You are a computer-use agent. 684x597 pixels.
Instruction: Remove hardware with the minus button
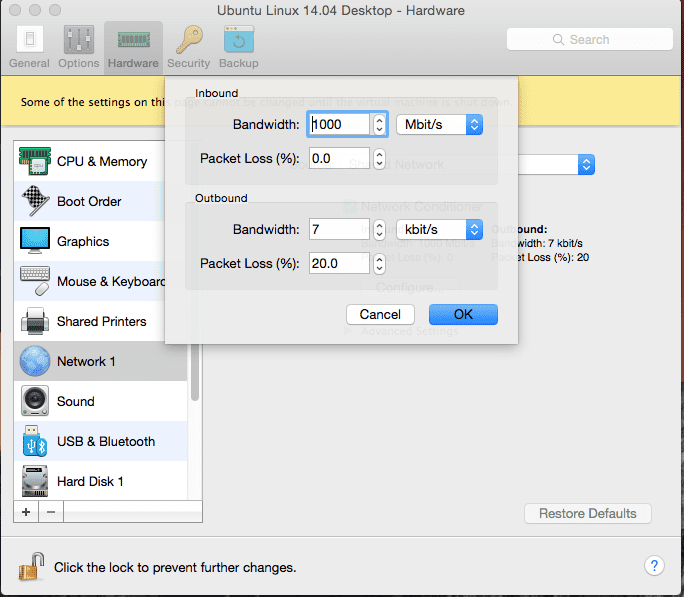pos(51,512)
